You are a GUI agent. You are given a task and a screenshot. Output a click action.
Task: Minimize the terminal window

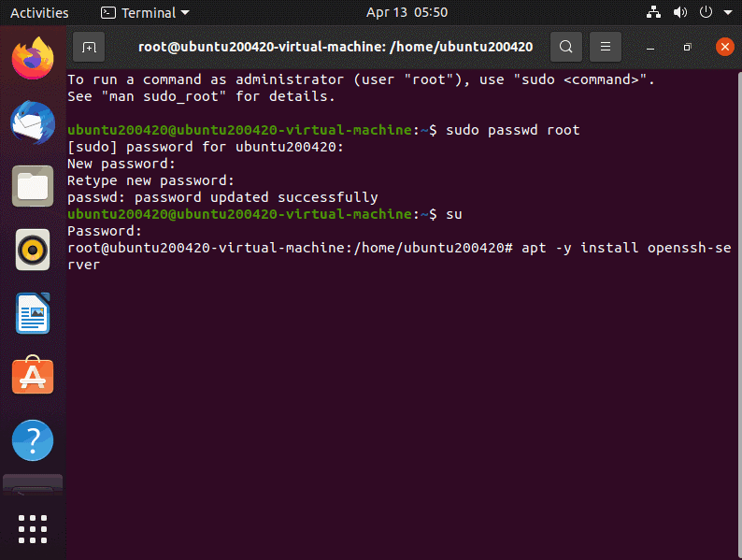650,47
